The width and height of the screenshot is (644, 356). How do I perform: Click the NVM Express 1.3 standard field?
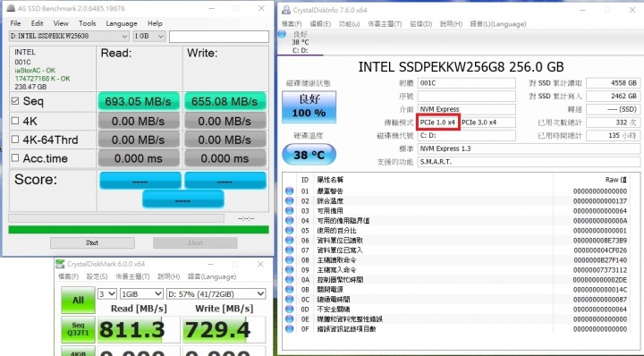529,148
